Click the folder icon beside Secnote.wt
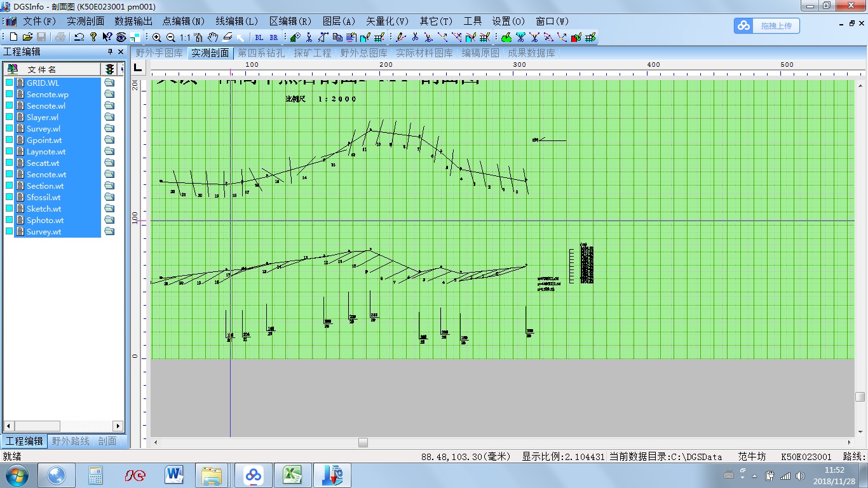 (x=109, y=174)
